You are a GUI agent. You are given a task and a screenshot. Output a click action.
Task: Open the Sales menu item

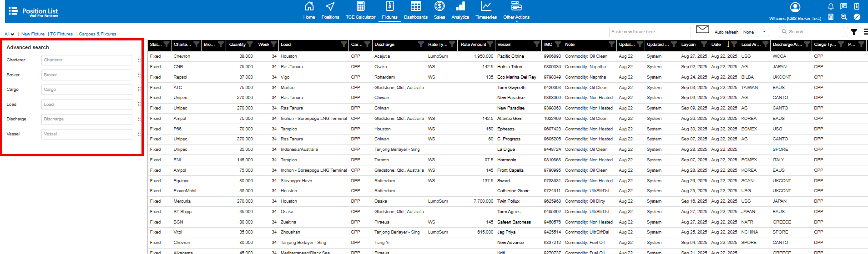tap(439, 11)
